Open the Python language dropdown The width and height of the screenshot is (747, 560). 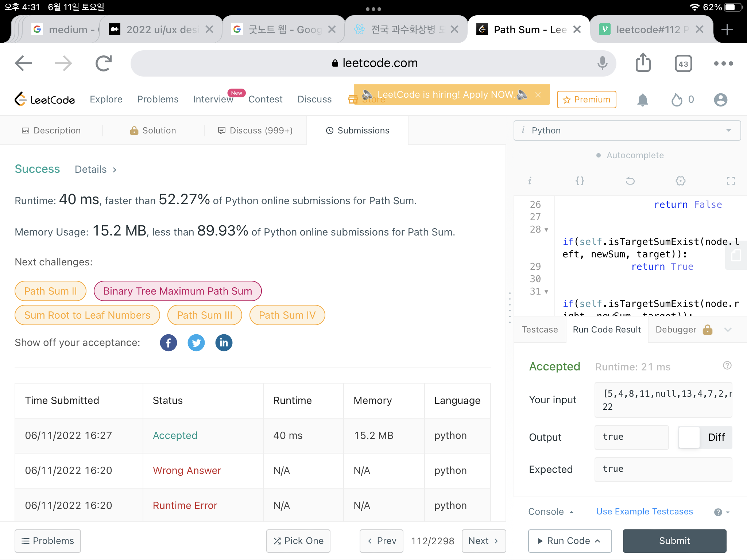(627, 131)
